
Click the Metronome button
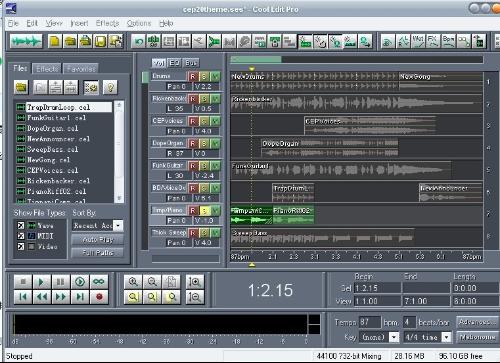click(x=477, y=337)
